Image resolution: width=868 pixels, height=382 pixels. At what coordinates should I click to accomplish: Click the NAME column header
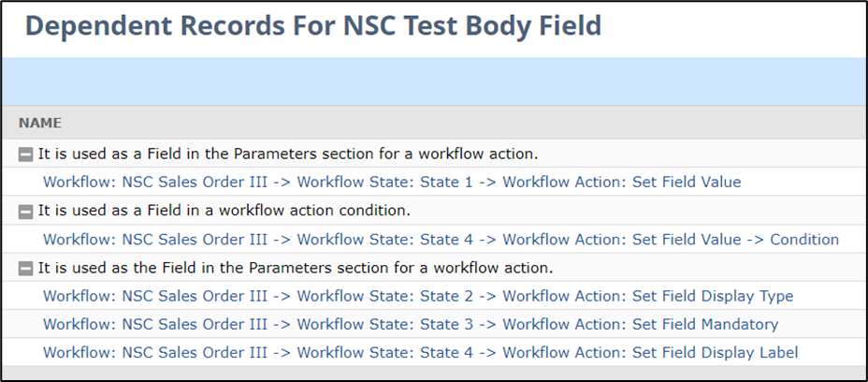click(40, 123)
